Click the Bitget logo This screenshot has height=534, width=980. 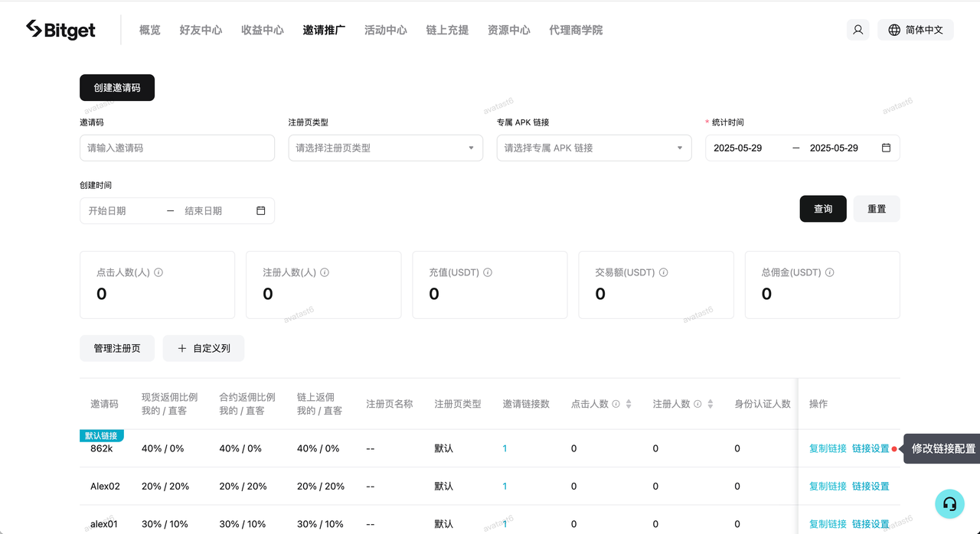[60, 30]
